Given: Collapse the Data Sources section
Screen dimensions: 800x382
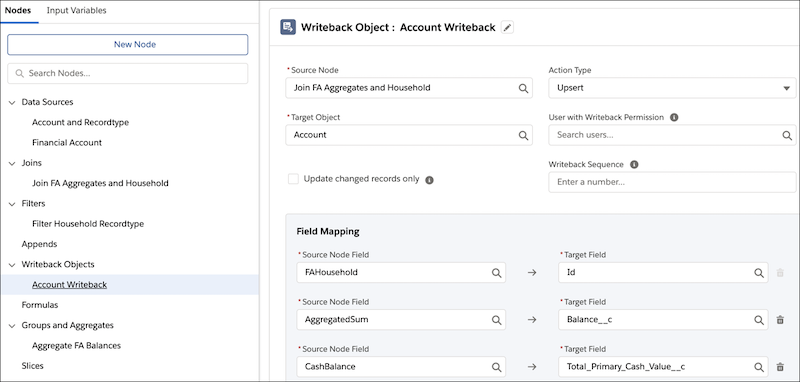Looking at the screenshot, I should tap(12, 102).
